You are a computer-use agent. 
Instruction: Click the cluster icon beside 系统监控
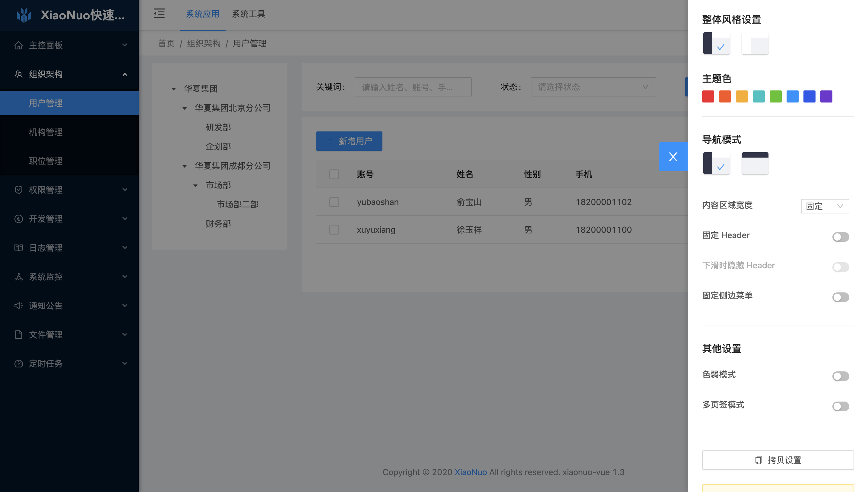[19, 277]
